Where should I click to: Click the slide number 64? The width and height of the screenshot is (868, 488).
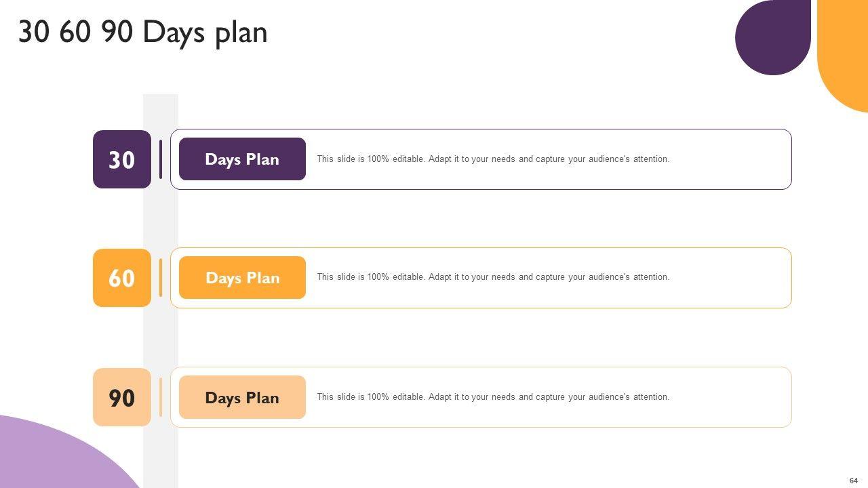coord(854,481)
